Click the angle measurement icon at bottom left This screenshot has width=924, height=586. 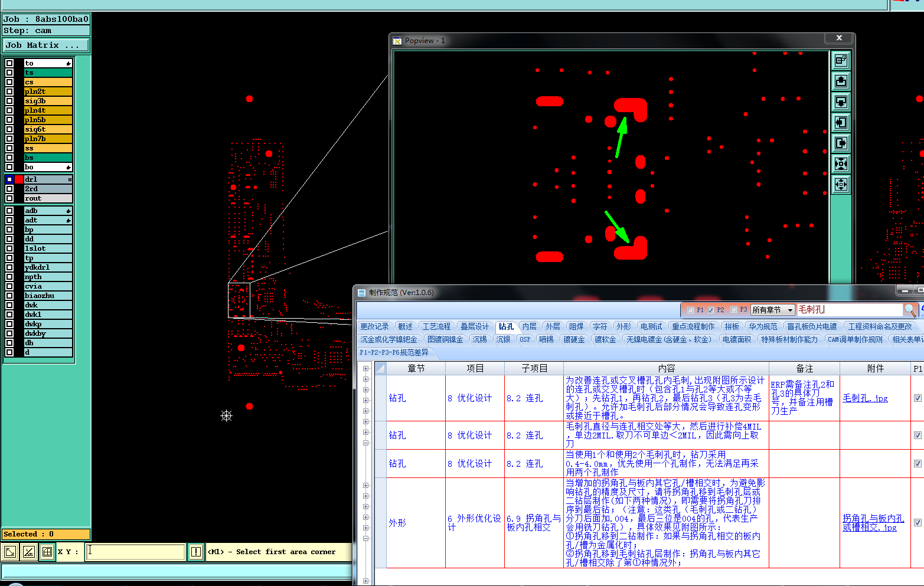pos(28,552)
